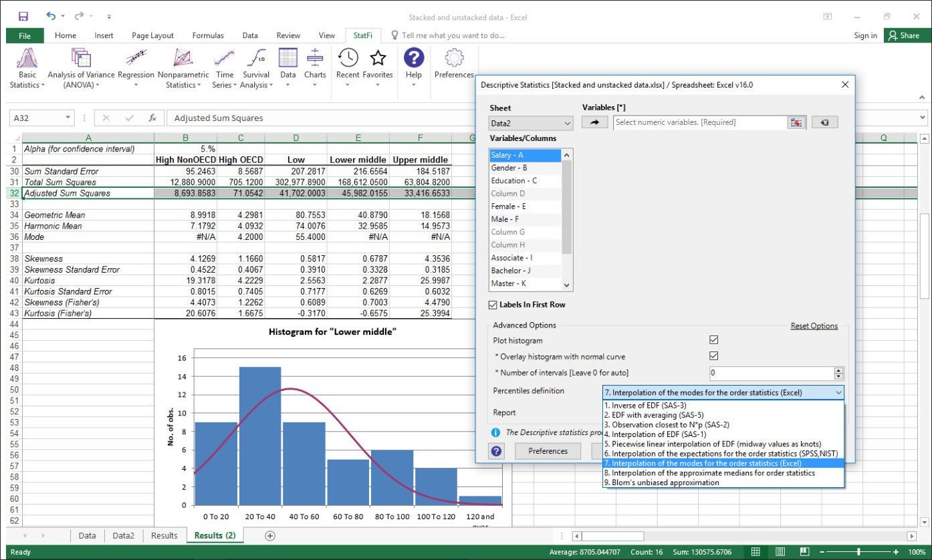The width and height of the screenshot is (932, 560).
Task: Add selected variable with arrow button
Action: (594, 122)
